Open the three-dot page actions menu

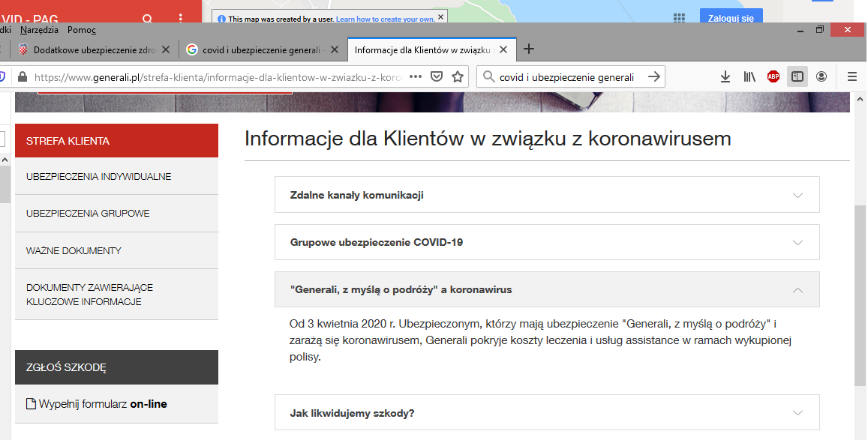tap(415, 76)
